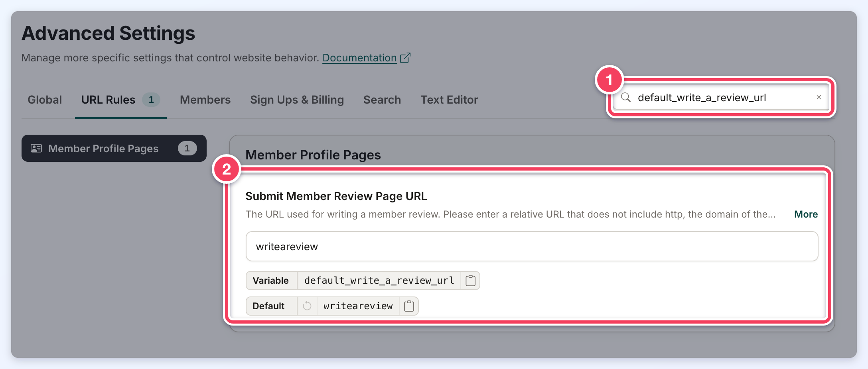Click the Member Profile Pages section heading
This screenshot has width=868, height=369.
[313, 155]
